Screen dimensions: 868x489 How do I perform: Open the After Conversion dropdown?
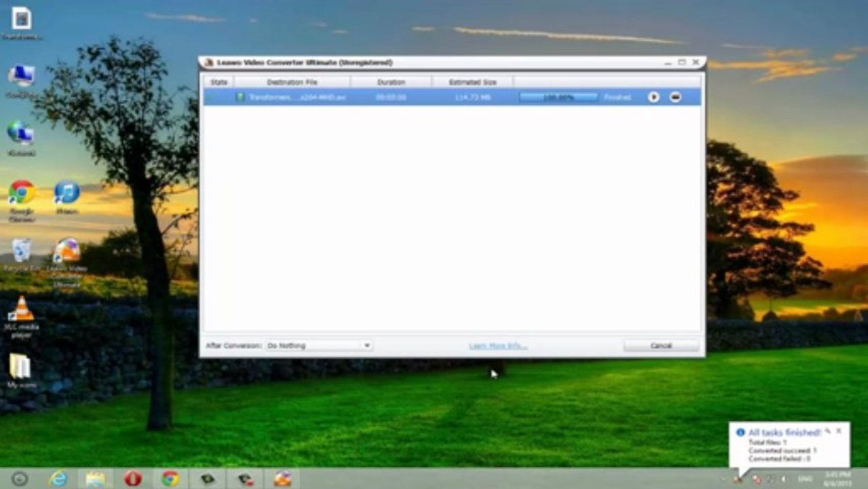point(318,346)
